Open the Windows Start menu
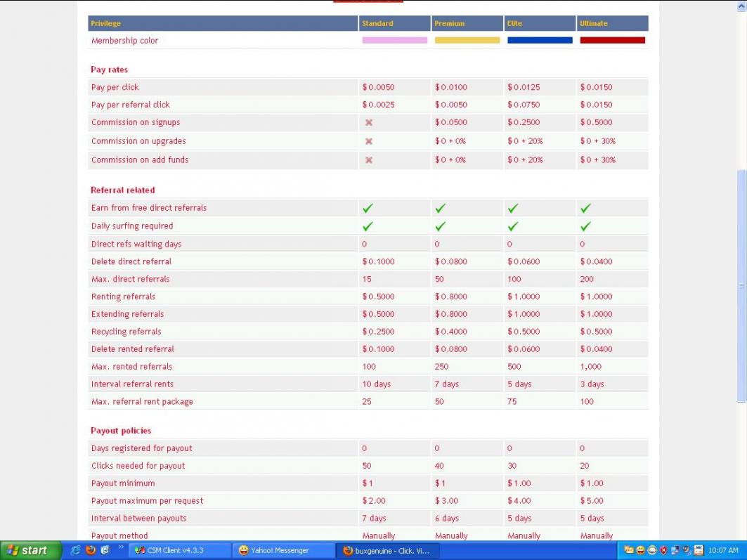The height and width of the screenshot is (560, 747). [31, 550]
